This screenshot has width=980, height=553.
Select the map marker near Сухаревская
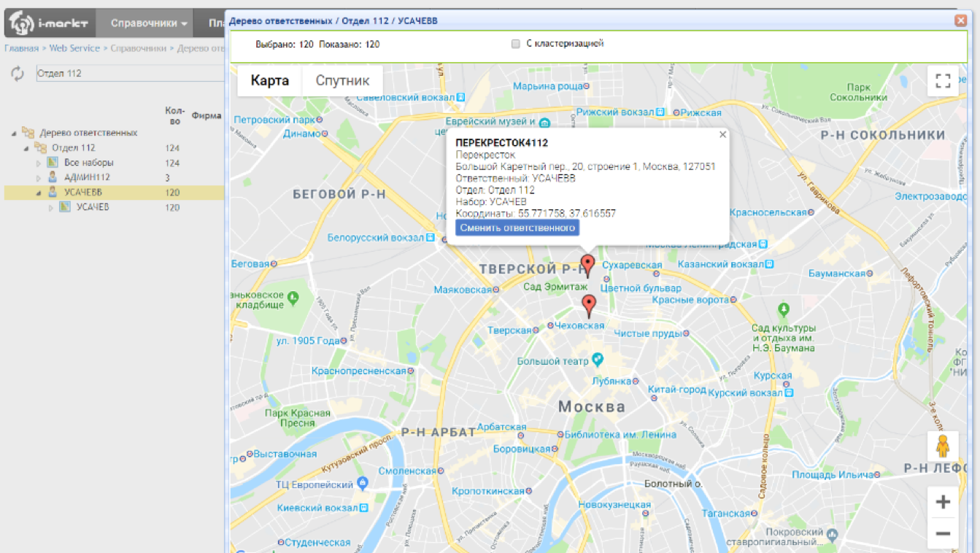coord(587,266)
